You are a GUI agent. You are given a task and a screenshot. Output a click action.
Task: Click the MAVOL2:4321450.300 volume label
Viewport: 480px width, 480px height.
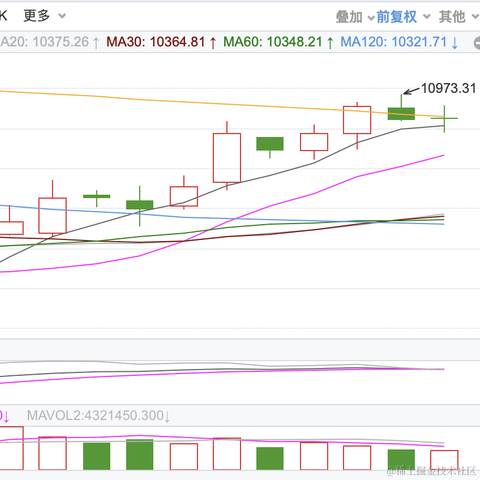tap(99, 416)
